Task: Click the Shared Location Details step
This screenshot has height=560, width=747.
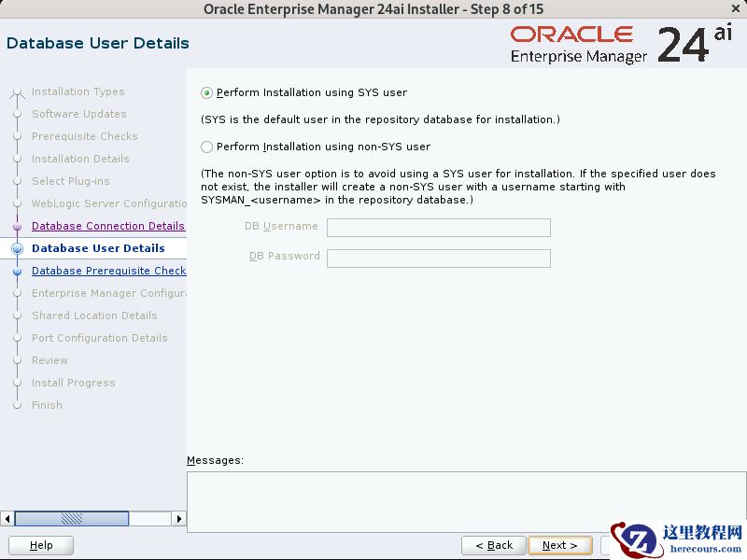Action: pyautogui.click(x=94, y=315)
